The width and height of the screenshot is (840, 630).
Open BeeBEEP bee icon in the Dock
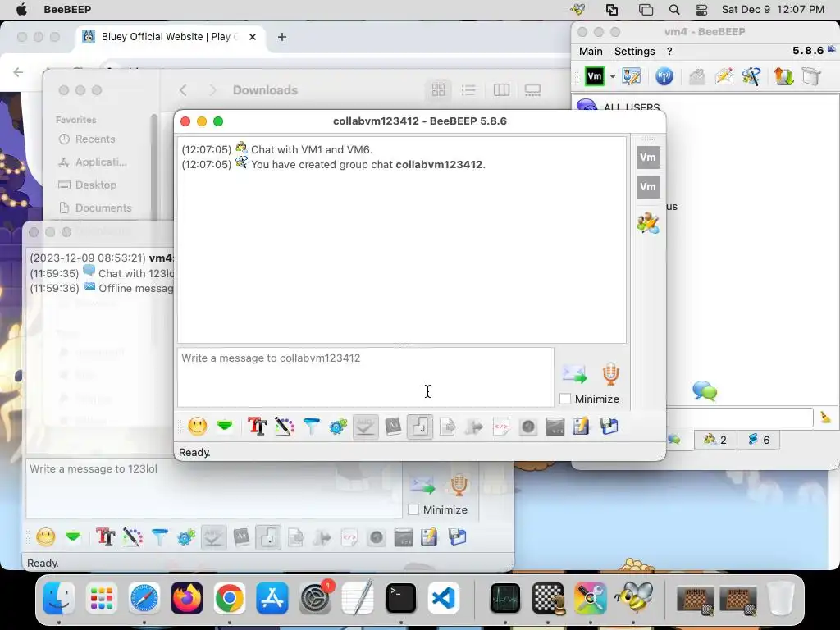coord(634,598)
